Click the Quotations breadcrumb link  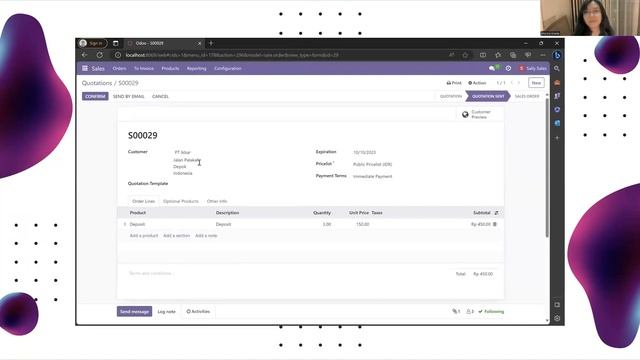[97, 83]
